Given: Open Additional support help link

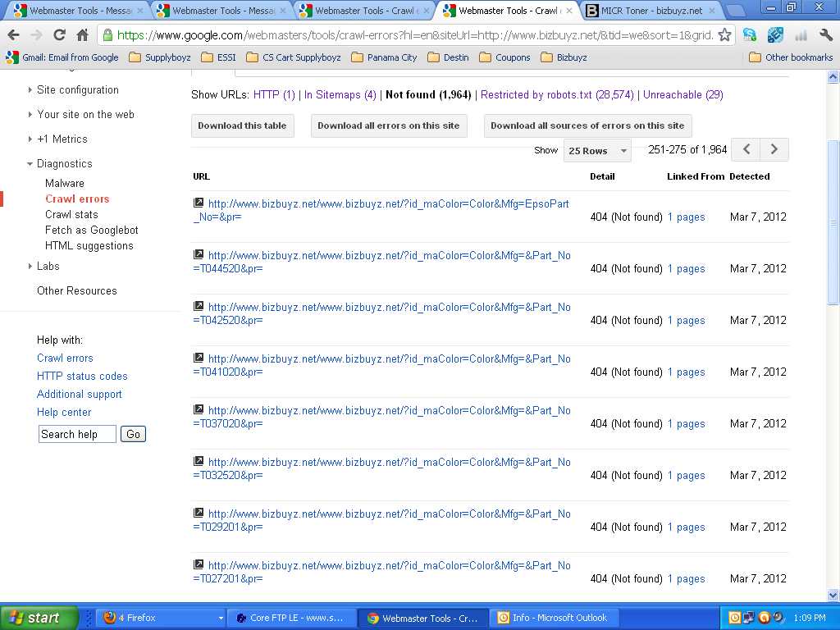Looking at the screenshot, I should [80, 395].
